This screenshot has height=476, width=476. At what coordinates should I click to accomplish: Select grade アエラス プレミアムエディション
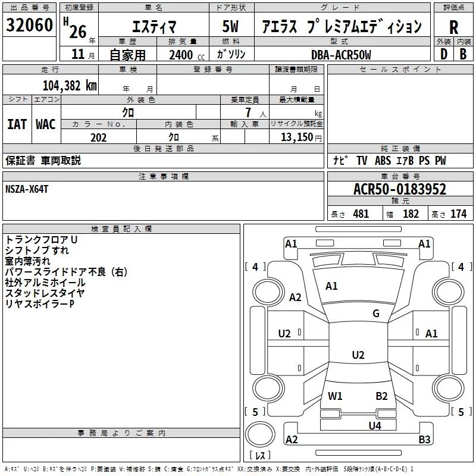(342, 26)
